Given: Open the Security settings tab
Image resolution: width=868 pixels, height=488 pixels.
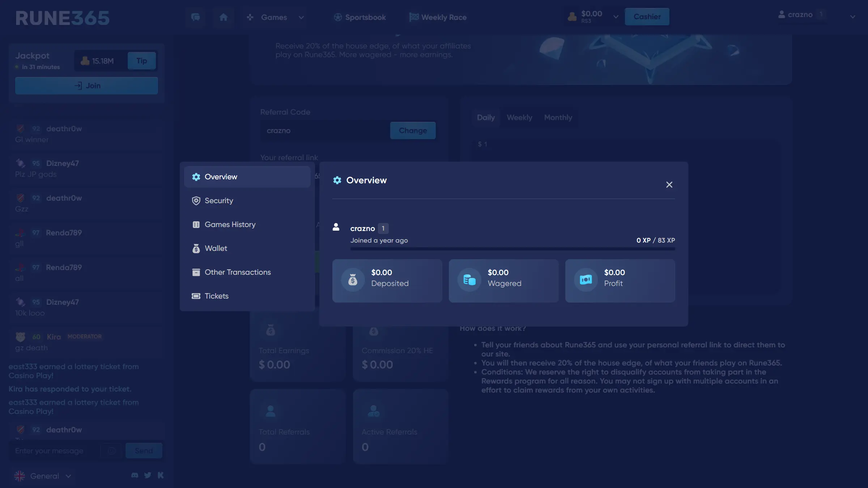Looking at the screenshot, I should (247, 201).
